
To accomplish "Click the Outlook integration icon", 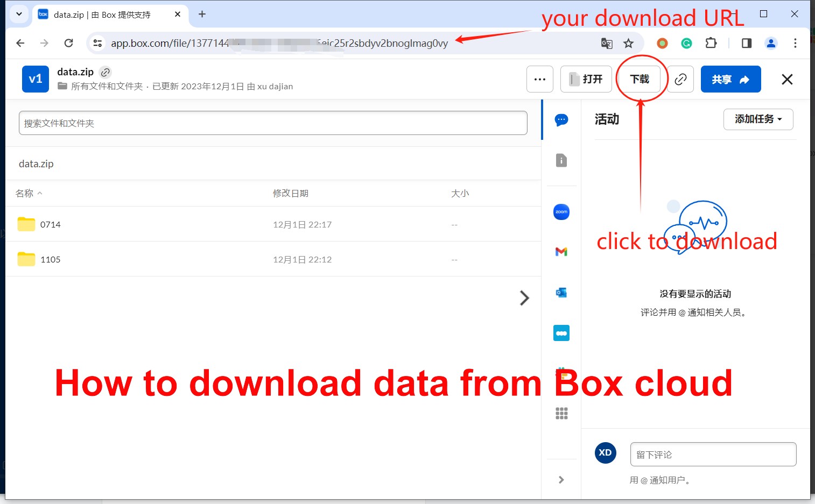I will coord(561,293).
